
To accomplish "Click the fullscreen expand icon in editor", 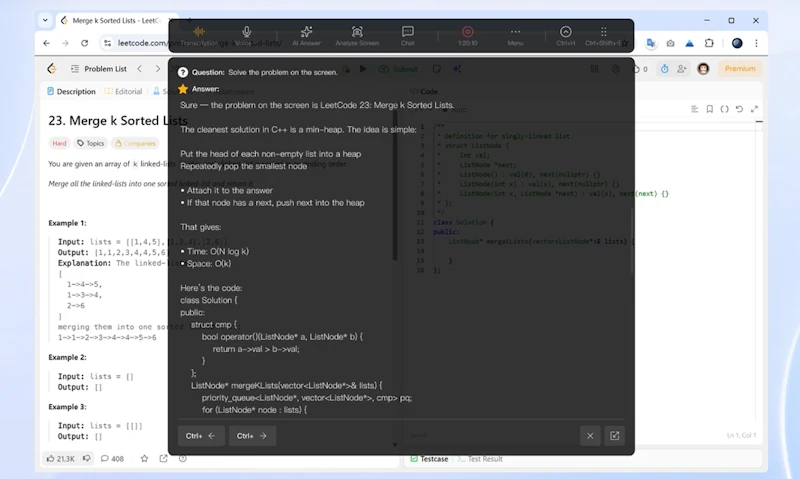I will click(x=754, y=109).
